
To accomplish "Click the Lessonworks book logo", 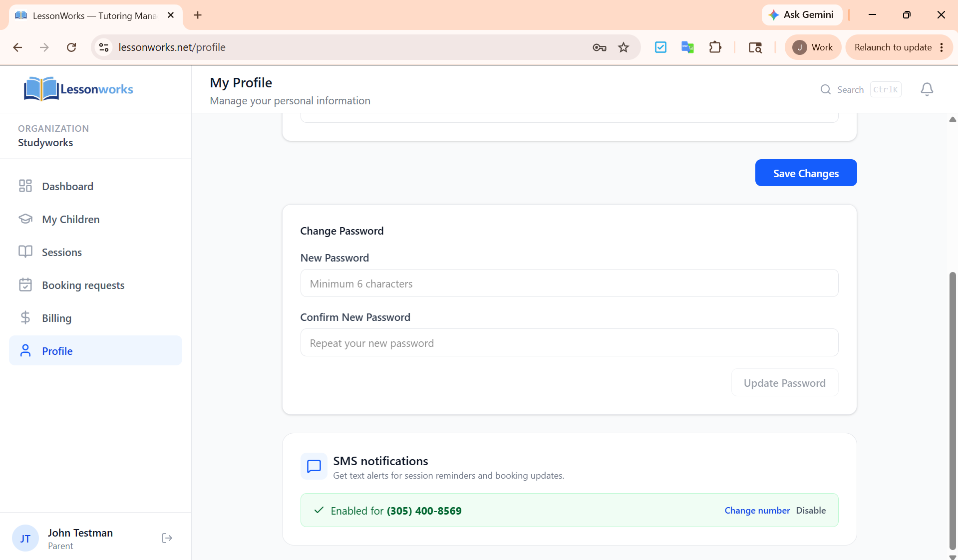I will click(x=41, y=89).
